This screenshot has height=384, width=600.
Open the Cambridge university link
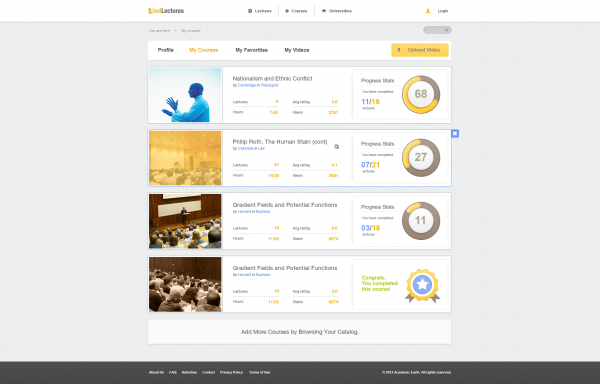point(246,85)
